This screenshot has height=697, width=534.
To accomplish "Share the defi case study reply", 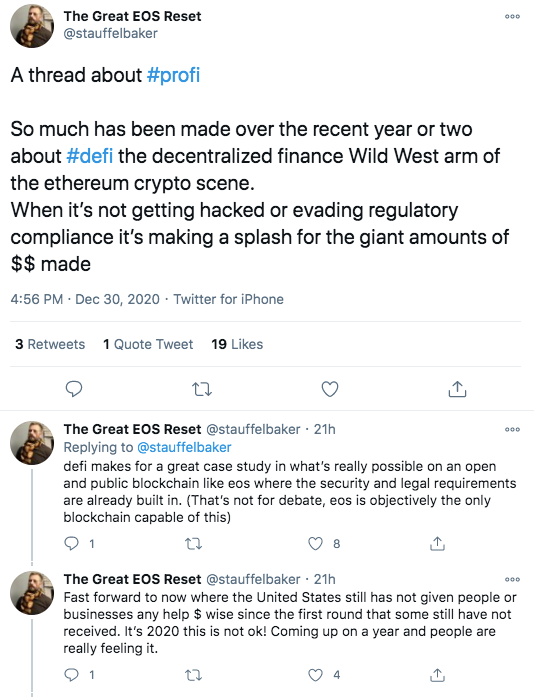I will (437, 543).
